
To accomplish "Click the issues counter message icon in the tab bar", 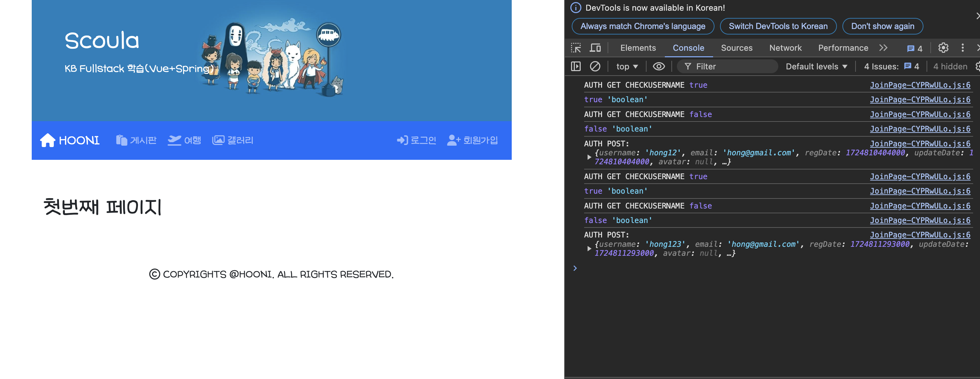I will pos(914,48).
